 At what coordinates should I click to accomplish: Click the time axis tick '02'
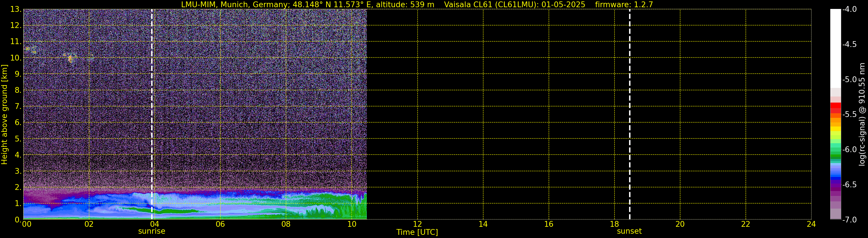pyautogui.click(x=89, y=224)
